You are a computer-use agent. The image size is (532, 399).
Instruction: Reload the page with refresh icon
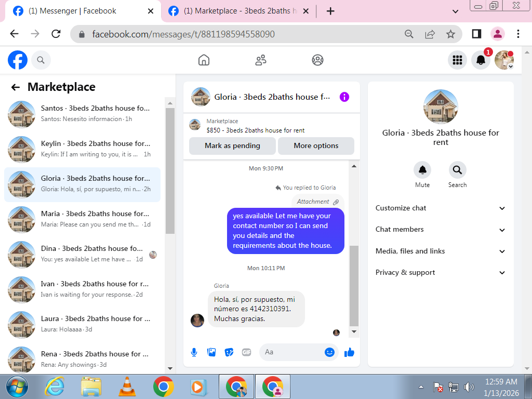tap(56, 34)
